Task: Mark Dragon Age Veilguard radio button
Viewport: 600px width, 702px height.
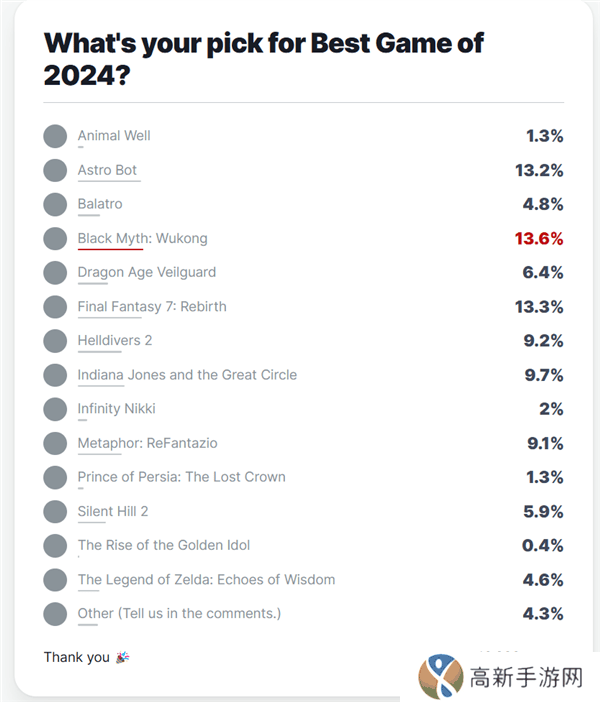Action: pos(55,272)
